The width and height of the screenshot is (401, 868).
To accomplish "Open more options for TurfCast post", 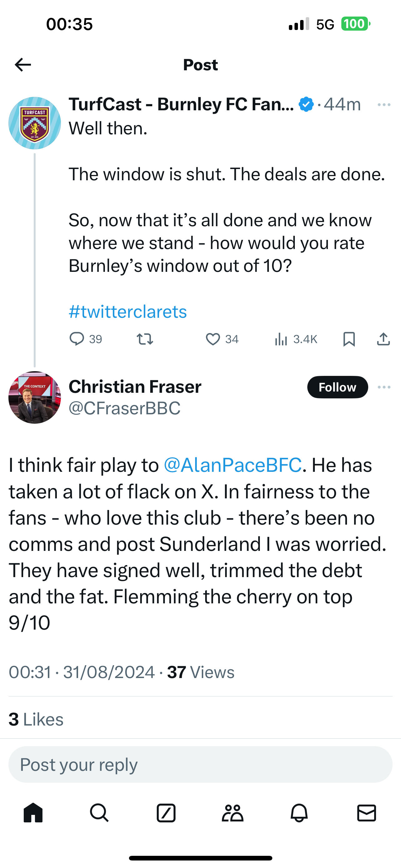I will click(384, 105).
